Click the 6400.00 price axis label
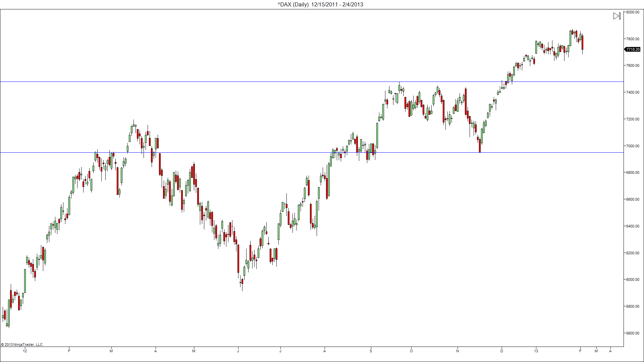This screenshot has width=644, height=362. coord(633,226)
